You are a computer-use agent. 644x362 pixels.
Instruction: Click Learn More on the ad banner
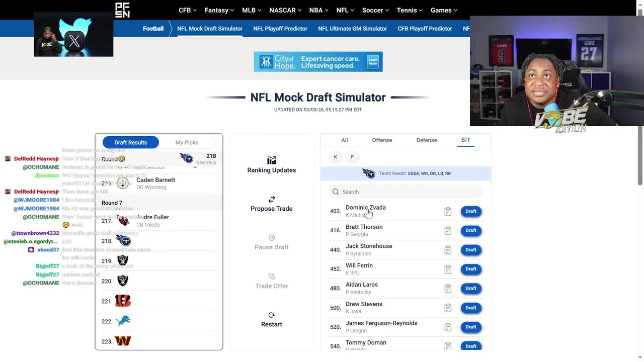point(373,61)
